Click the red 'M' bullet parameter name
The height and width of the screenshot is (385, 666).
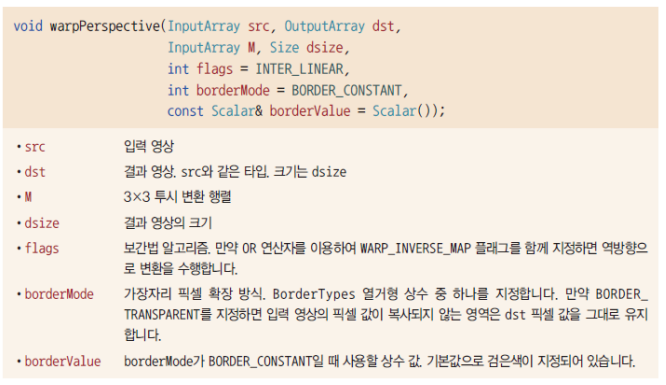coord(28,197)
